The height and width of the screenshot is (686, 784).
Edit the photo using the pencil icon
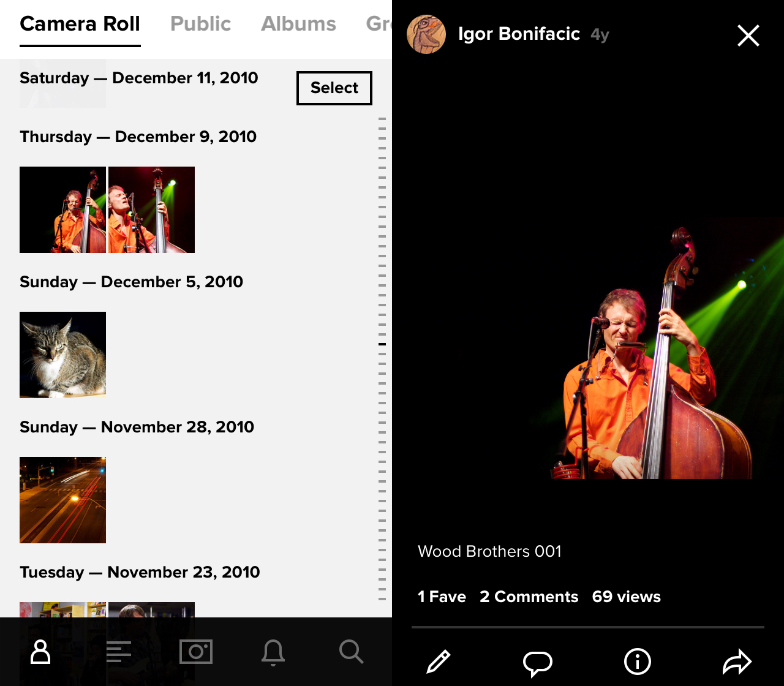coord(437,662)
